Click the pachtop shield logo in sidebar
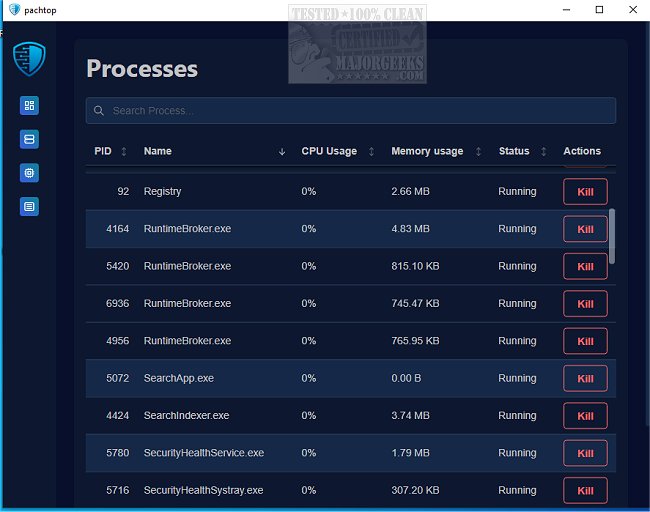Screen dimensions: 650x512 [x=29, y=59]
